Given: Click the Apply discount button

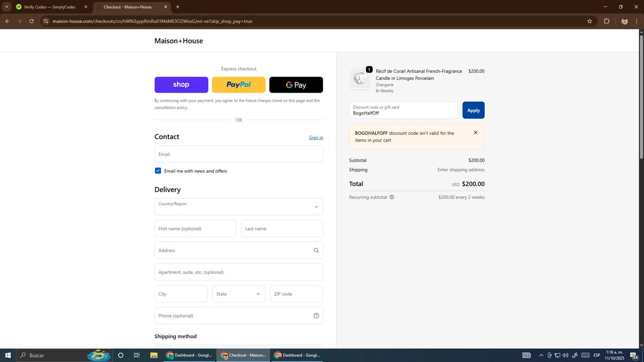Looking at the screenshot, I should 474,110.
